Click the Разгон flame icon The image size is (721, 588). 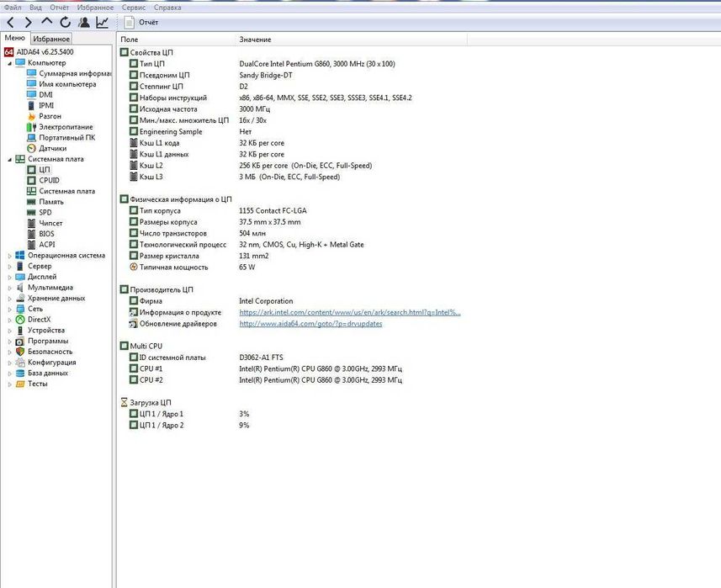[31, 116]
